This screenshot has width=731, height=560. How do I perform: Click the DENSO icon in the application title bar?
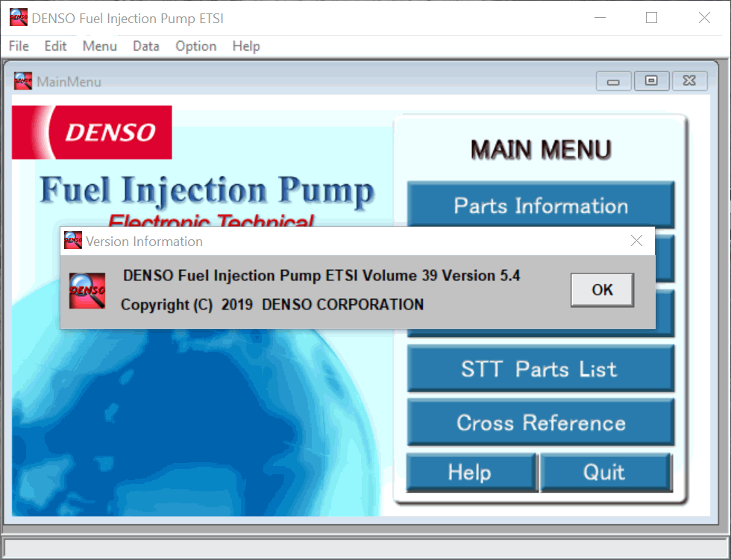coord(18,16)
